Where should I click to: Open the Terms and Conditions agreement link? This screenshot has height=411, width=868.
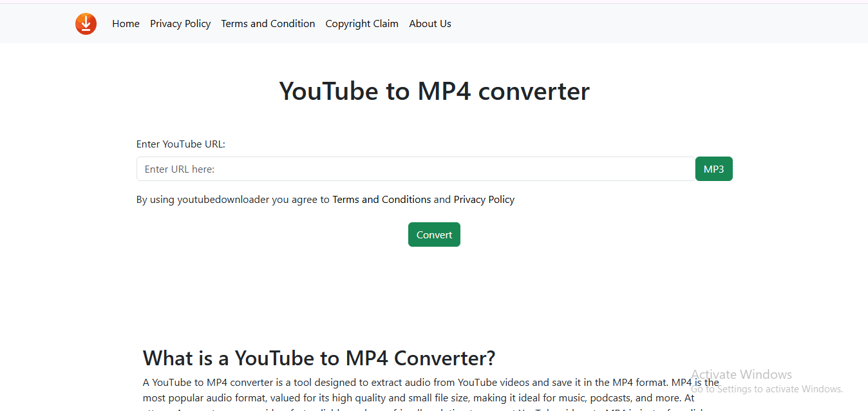tap(382, 200)
